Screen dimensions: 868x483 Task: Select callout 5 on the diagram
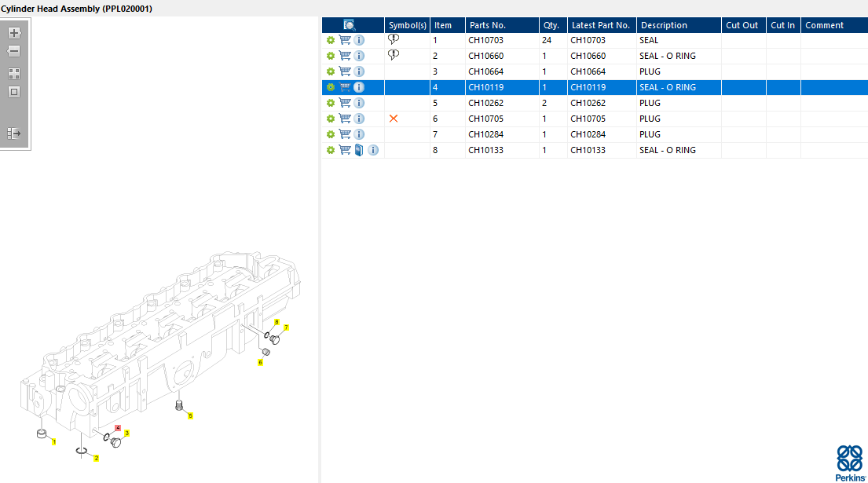tap(190, 415)
